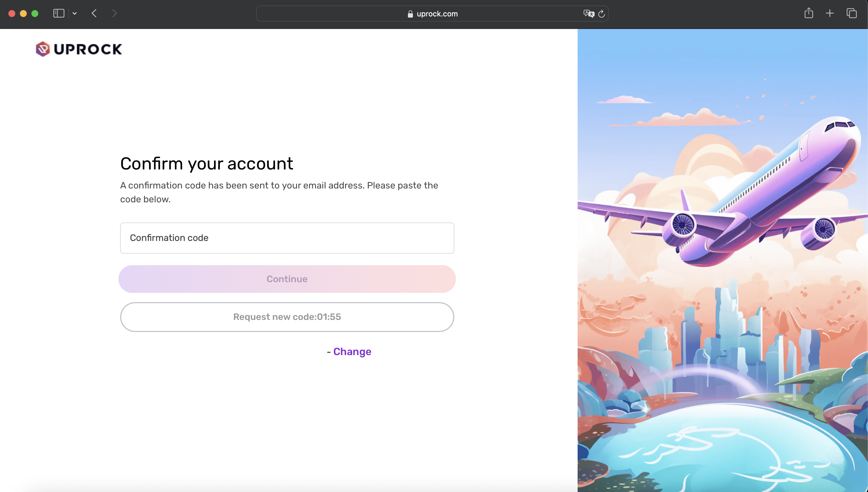
Task: Click the lock icon beside uprock.com
Action: pyautogui.click(x=410, y=14)
